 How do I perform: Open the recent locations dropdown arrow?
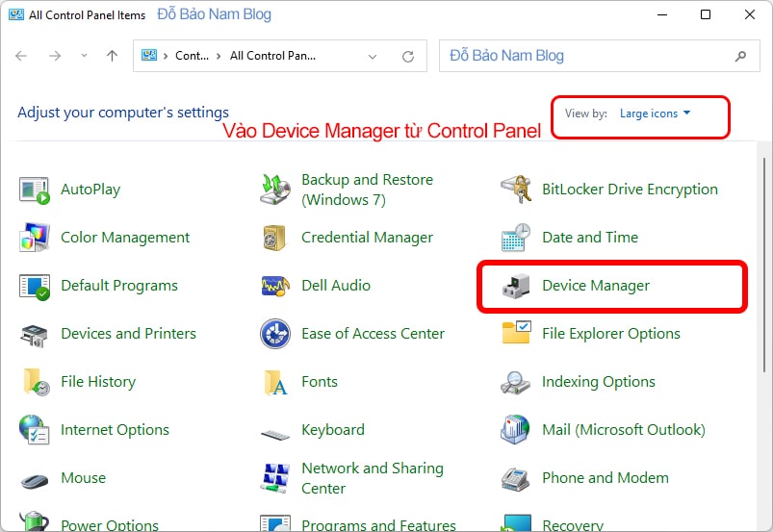85,56
